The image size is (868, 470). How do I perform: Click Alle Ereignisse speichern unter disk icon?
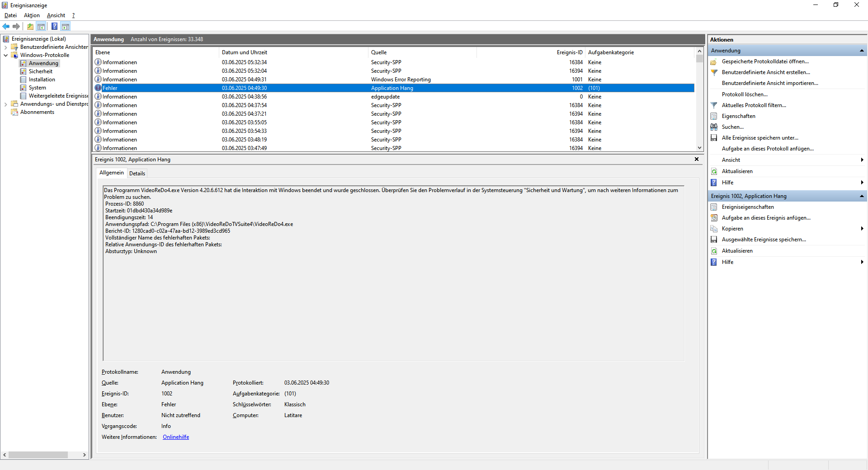point(714,138)
